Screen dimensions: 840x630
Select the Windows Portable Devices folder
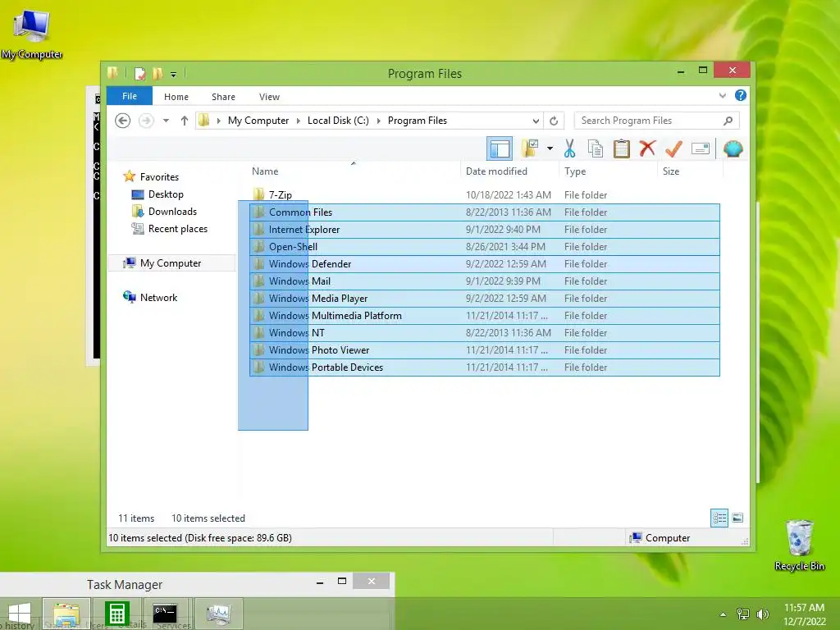[485, 367]
